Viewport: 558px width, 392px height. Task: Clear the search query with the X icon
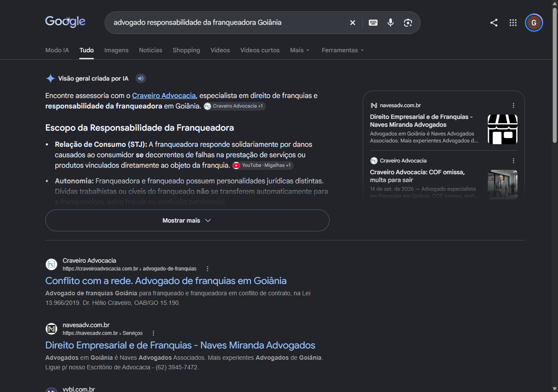pos(353,23)
